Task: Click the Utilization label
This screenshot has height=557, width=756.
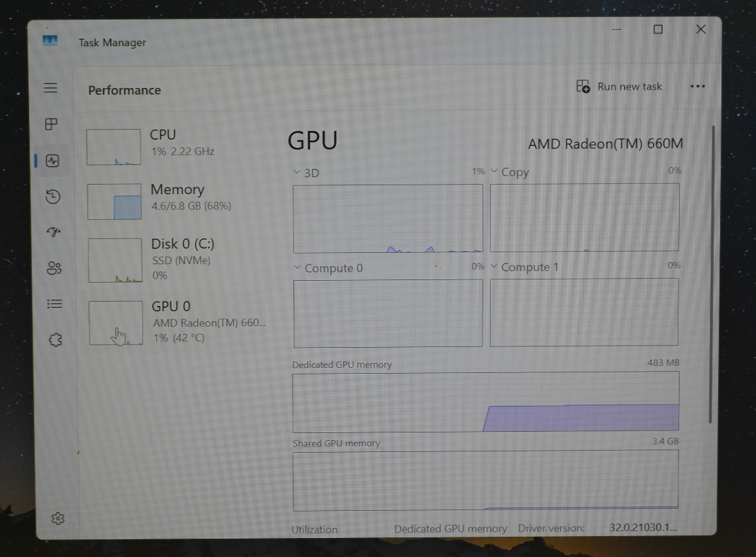Action: pos(314,530)
